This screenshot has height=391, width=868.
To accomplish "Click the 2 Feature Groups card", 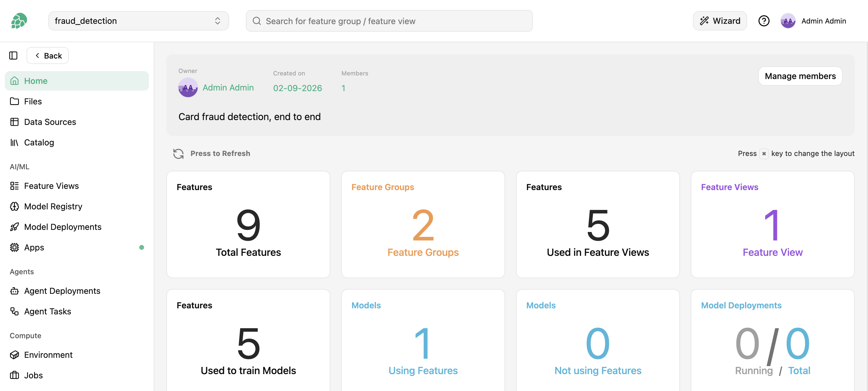I will (x=423, y=224).
